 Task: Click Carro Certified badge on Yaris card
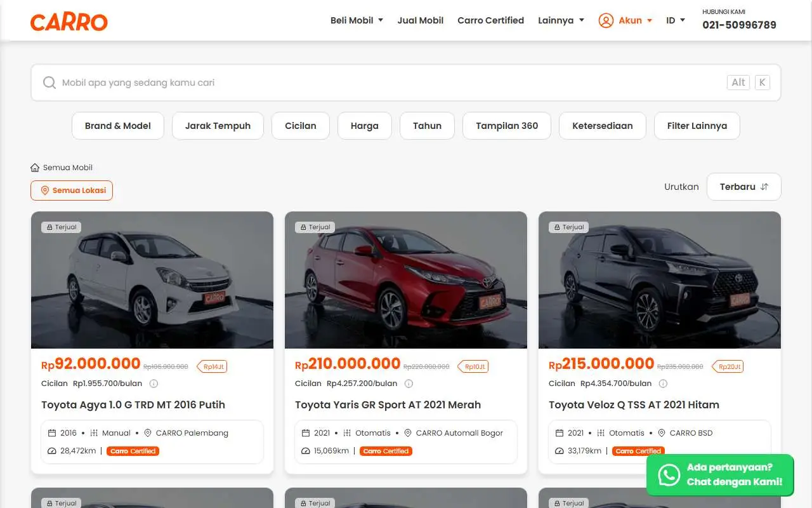point(386,451)
